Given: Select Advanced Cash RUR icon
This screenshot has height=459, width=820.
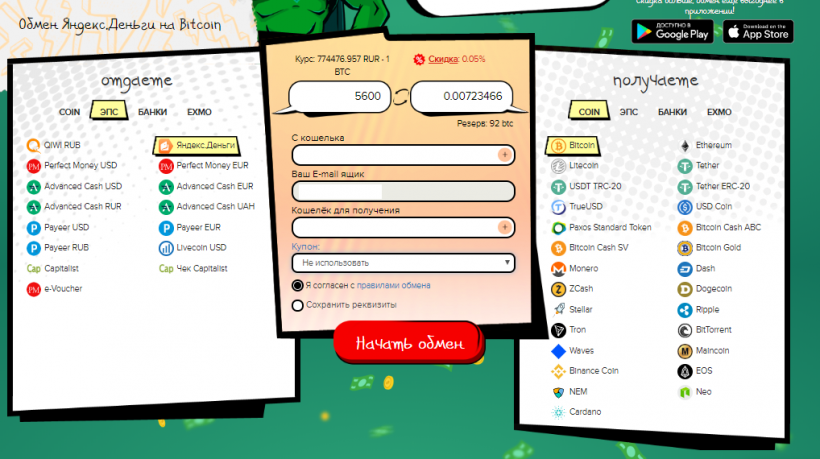Looking at the screenshot, I should tap(33, 207).
